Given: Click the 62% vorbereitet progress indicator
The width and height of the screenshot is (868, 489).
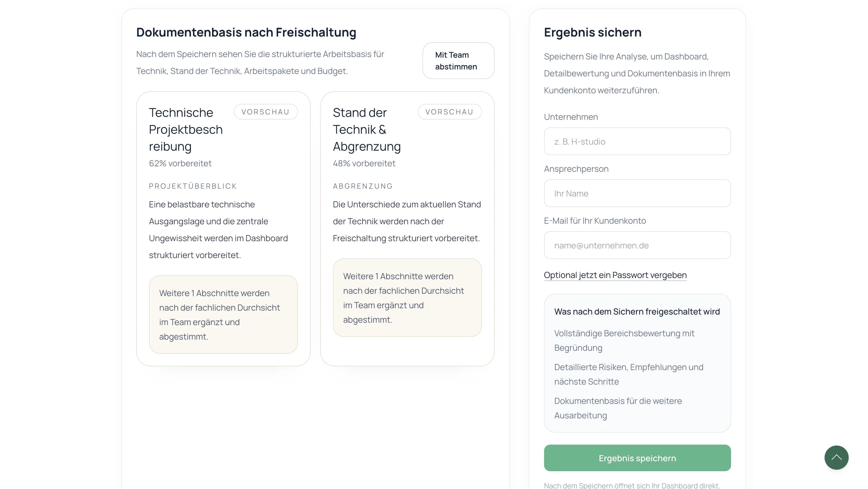Looking at the screenshot, I should coord(180,163).
